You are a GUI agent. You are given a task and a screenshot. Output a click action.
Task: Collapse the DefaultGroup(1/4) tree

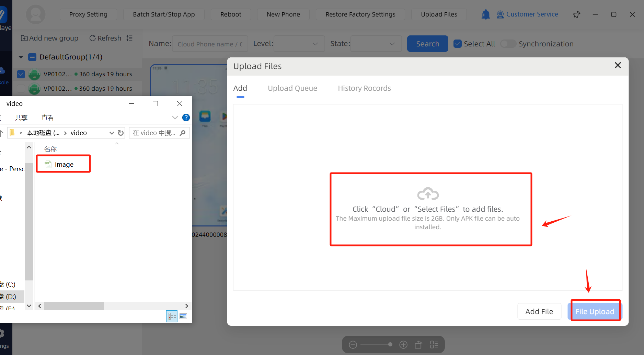point(21,57)
